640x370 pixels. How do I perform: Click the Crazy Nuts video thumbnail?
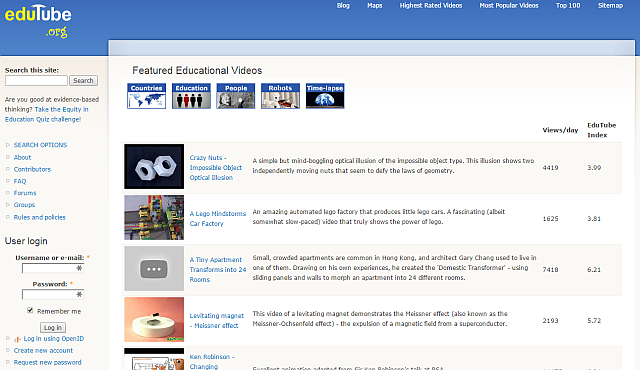tap(154, 166)
